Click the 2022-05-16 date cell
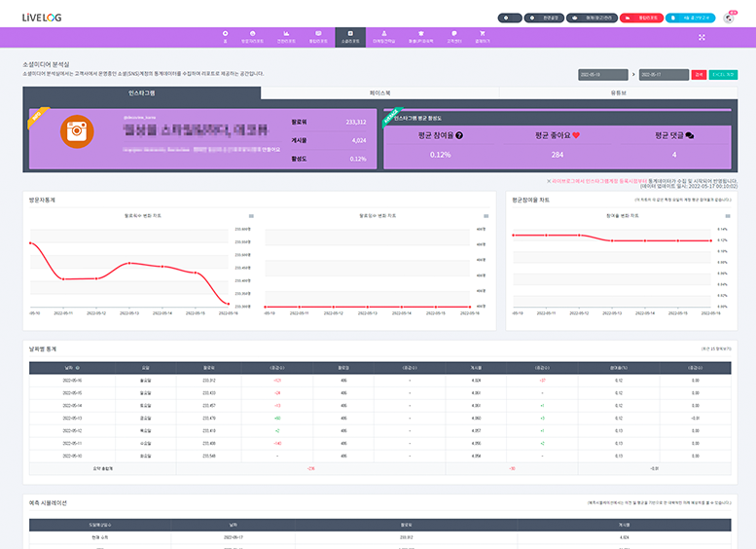 tap(72, 381)
